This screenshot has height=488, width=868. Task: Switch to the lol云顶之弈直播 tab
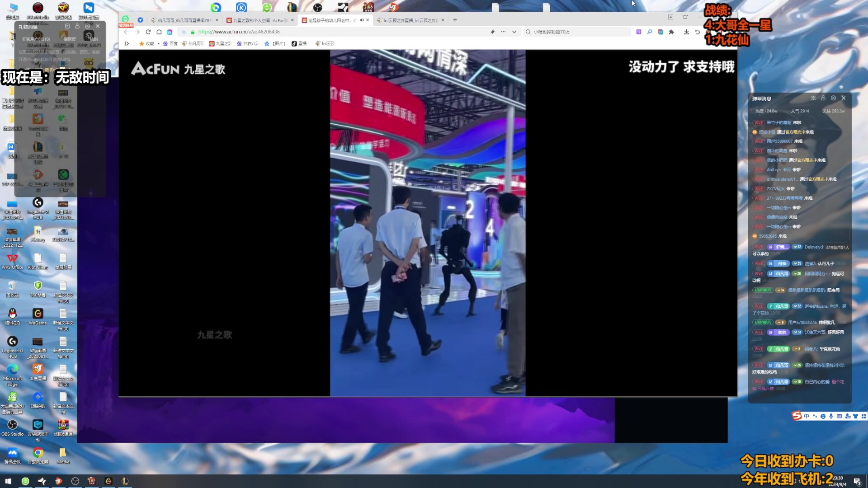click(410, 20)
